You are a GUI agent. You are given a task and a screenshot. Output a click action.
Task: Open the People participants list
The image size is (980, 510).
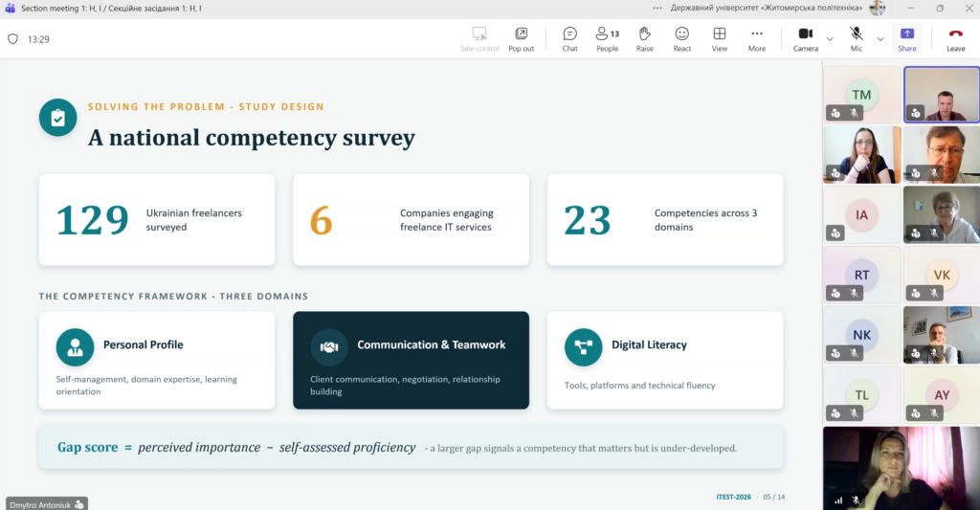click(607, 38)
